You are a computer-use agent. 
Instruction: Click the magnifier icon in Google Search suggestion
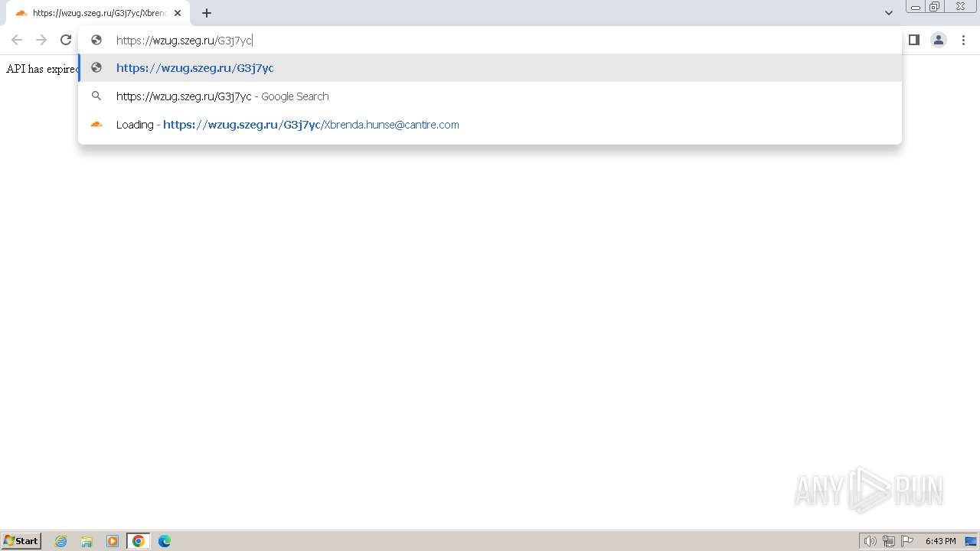point(96,96)
